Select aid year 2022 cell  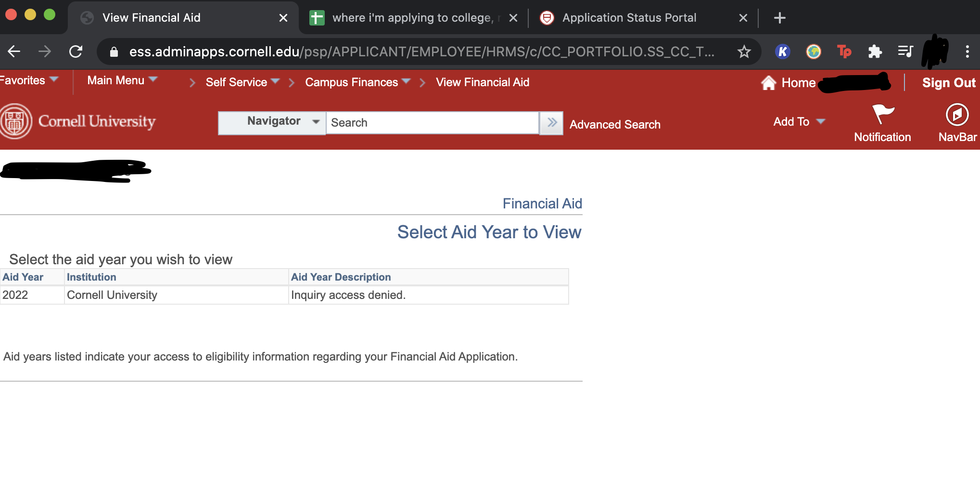tap(32, 295)
